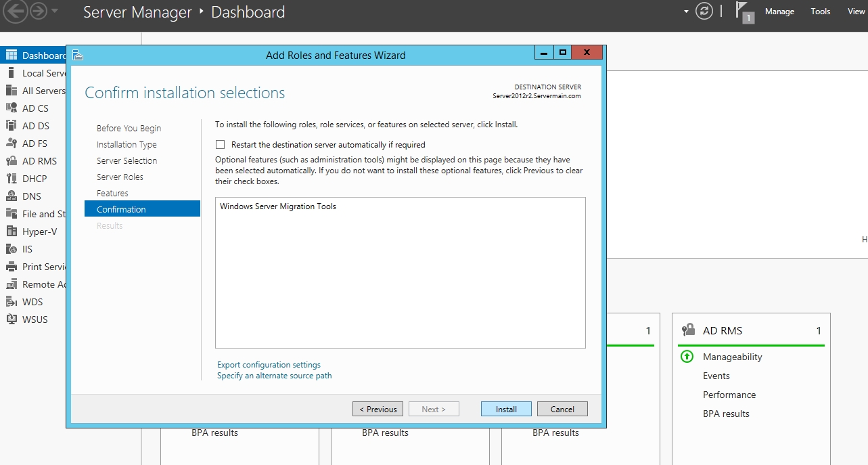The image size is (868, 465).
Task: Cancel the Add Roles wizard
Action: pos(562,409)
